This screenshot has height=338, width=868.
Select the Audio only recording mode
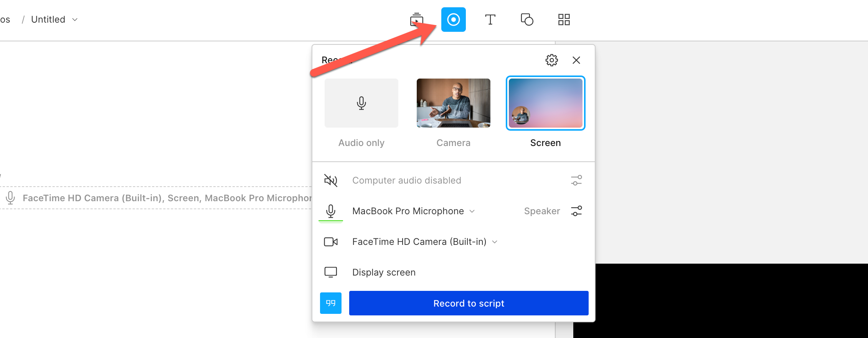click(x=361, y=103)
